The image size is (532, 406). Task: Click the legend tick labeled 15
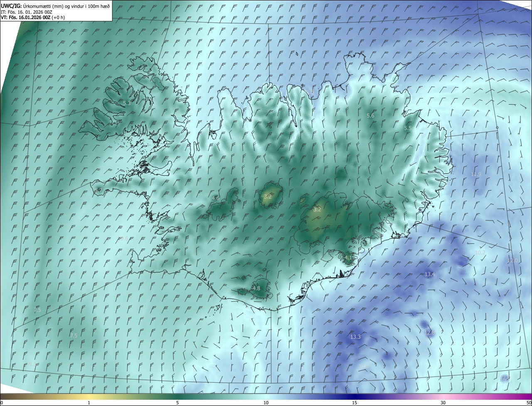tap(355, 403)
